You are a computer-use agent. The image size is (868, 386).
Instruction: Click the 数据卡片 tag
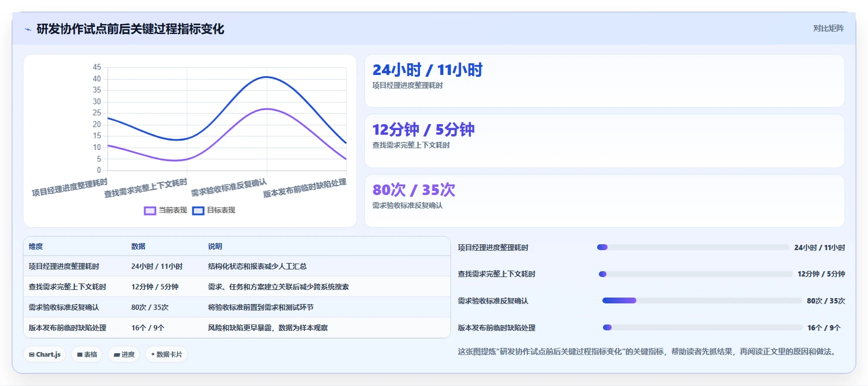tap(167, 354)
